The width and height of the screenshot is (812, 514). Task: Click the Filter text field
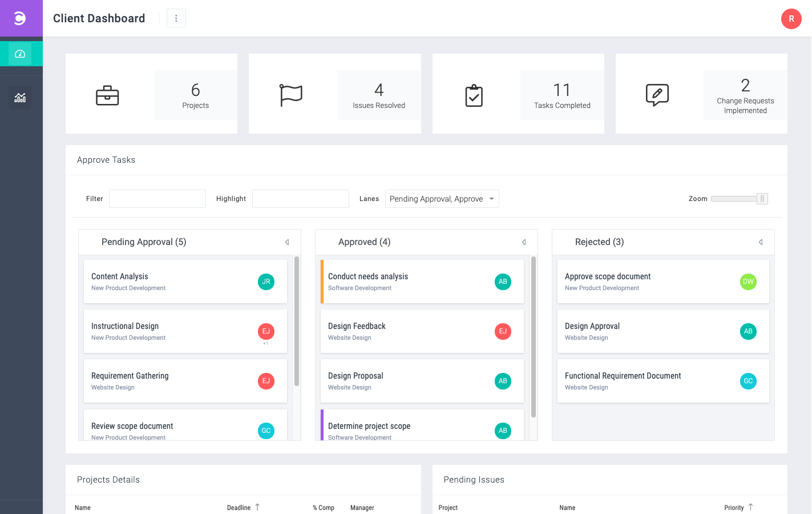[x=157, y=199]
